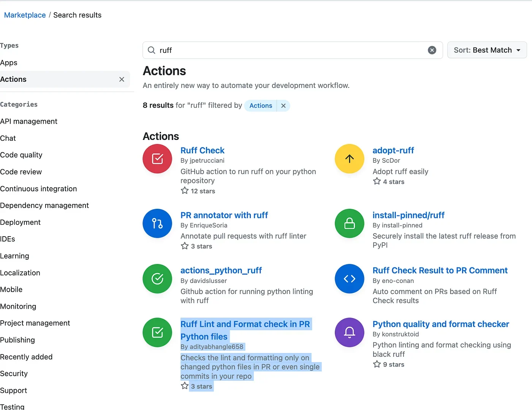Click the actions_python_ruff green check-circle icon

pyautogui.click(x=157, y=279)
